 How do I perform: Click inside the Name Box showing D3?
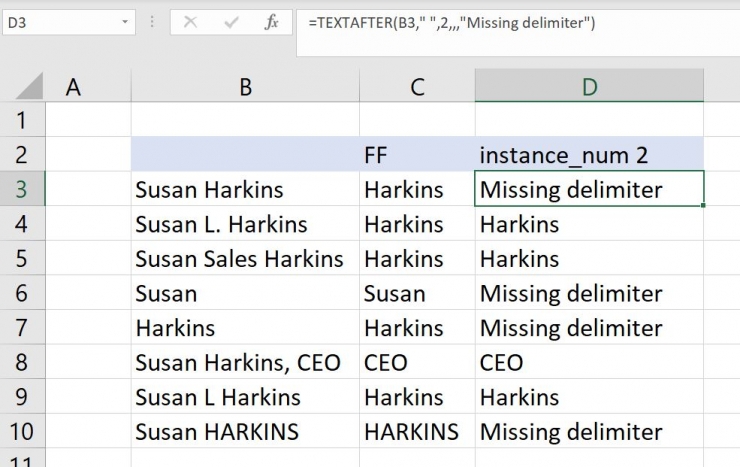click(58, 22)
